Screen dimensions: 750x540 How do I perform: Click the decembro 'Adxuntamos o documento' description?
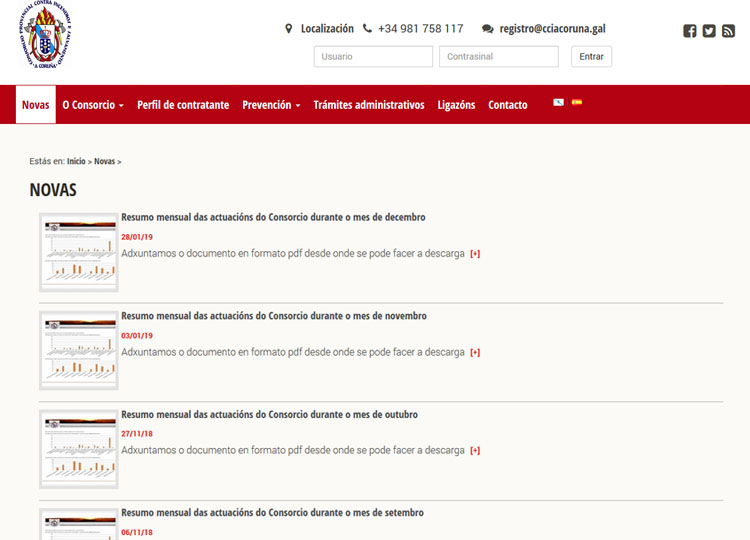point(293,253)
